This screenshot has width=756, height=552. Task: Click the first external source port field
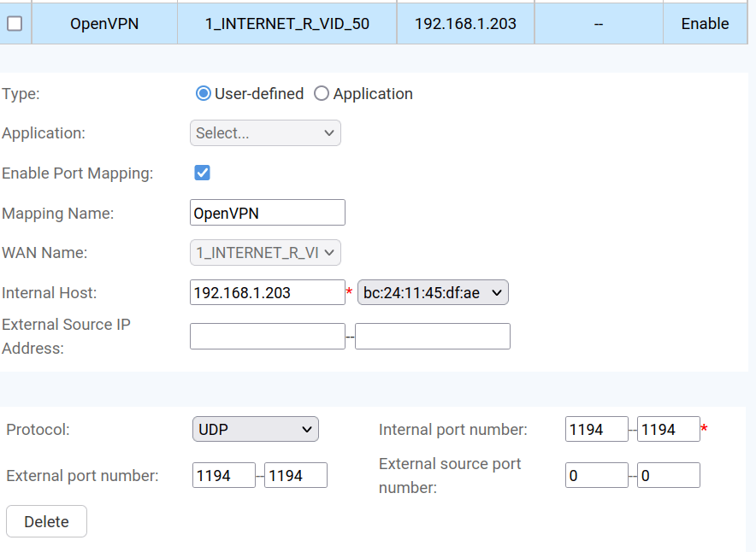coord(596,476)
